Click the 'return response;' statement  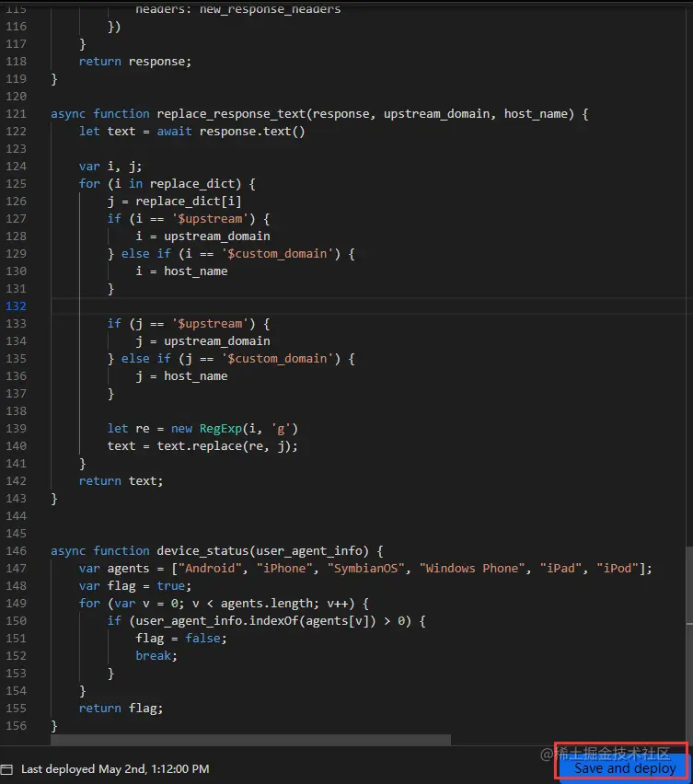(x=135, y=62)
